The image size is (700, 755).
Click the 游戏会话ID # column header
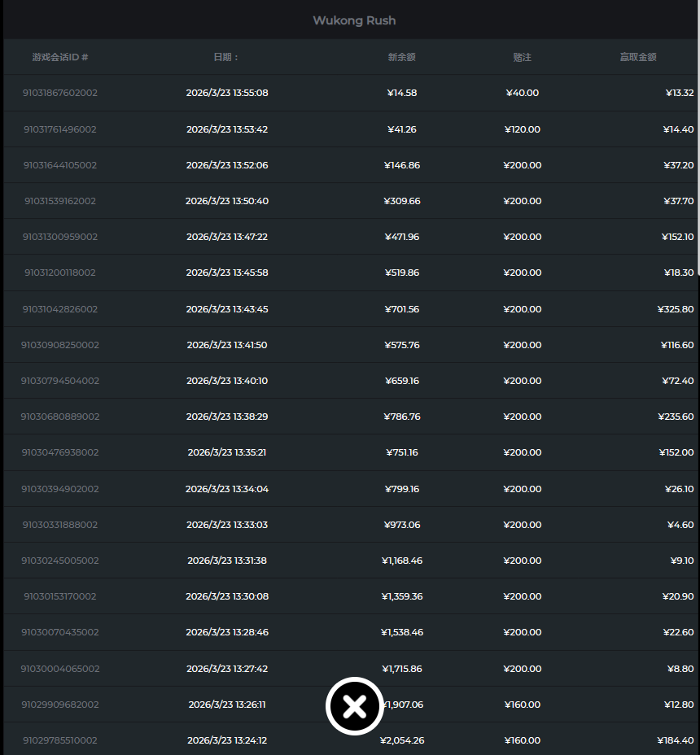coord(60,57)
